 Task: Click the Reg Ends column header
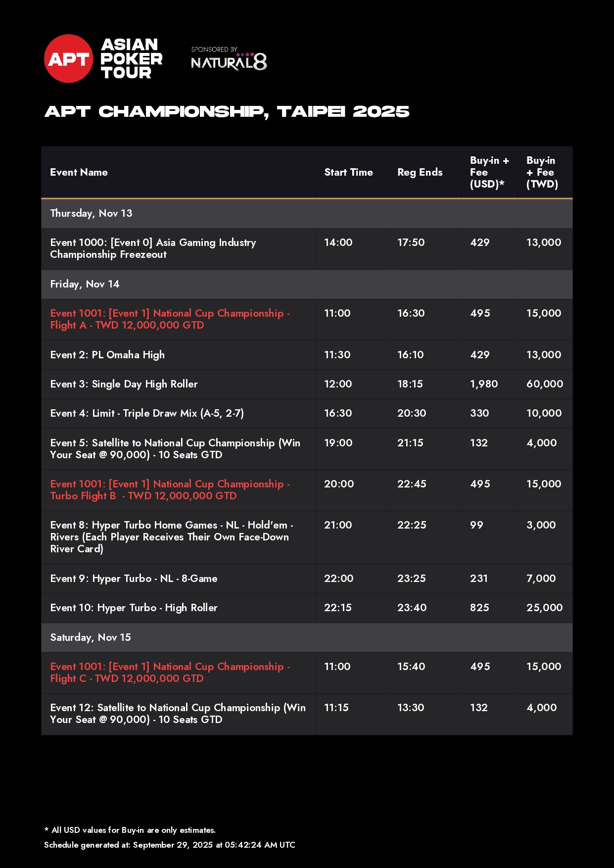pyautogui.click(x=420, y=172)
